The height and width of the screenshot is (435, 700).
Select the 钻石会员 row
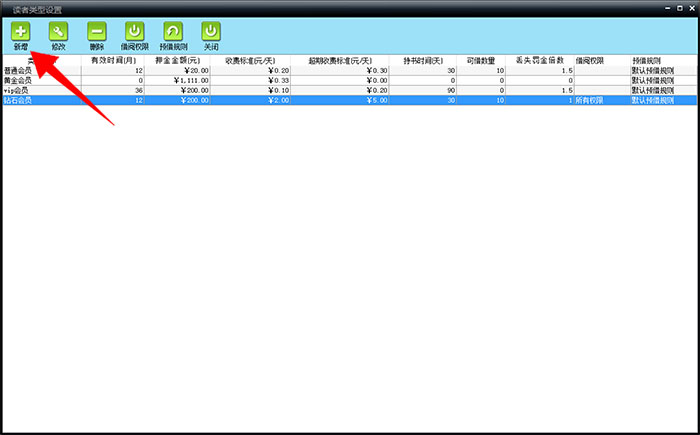click(350, 100)
